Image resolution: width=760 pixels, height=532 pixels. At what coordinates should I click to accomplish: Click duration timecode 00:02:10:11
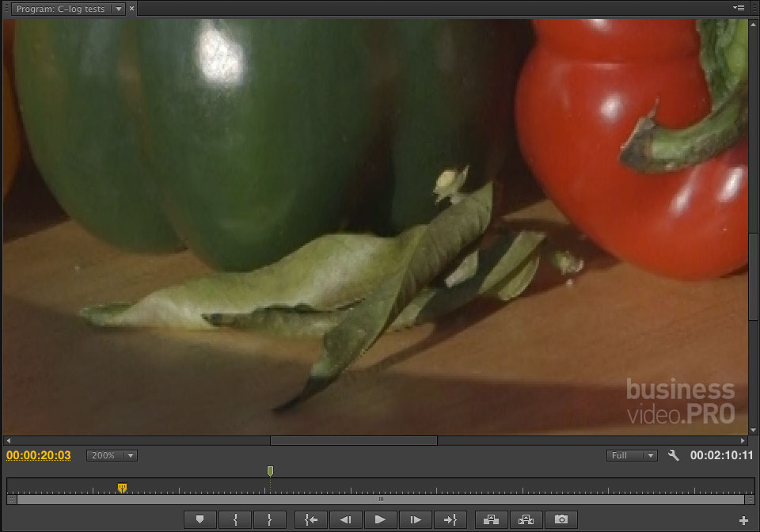click(x=722, y=455)
